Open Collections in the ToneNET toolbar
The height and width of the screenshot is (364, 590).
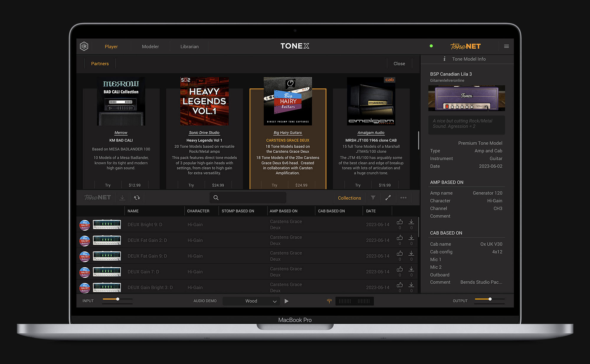pyautogui.click(x=349, y=198)
